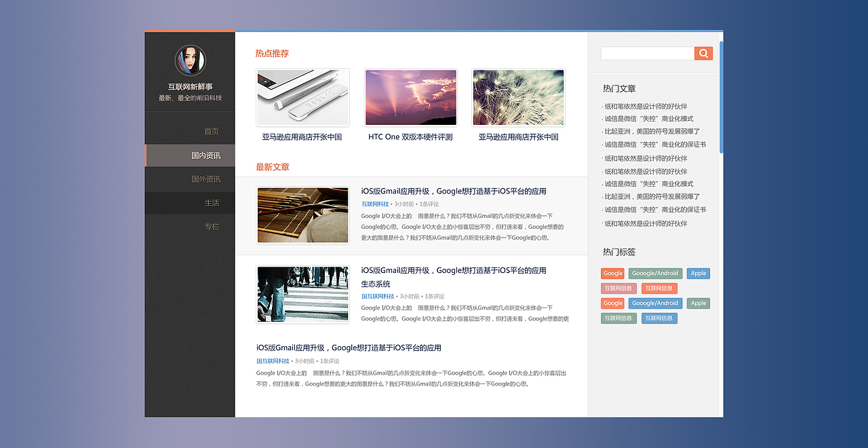Click the 热门标签 sidebar heading
Screen dimensions: 868x448
(619, 252)
